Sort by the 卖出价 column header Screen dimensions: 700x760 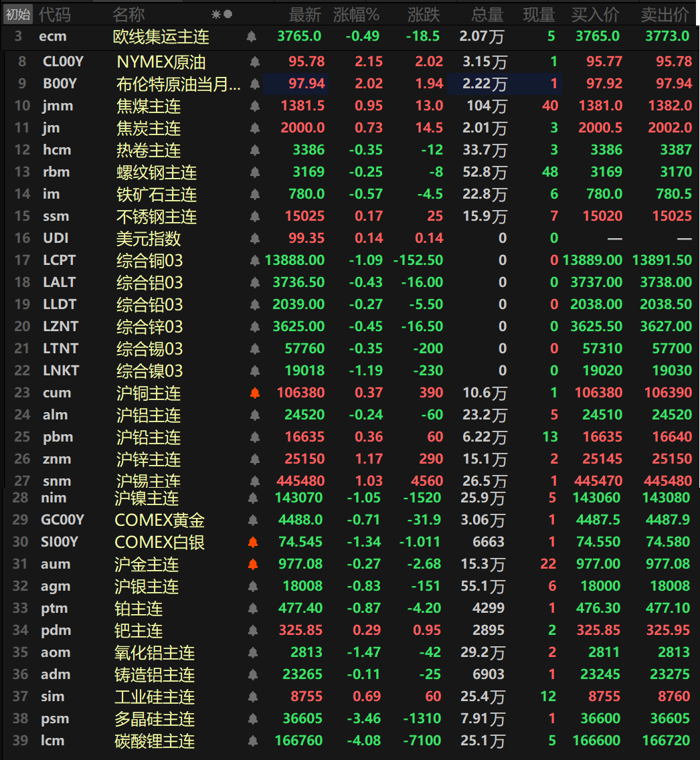tap(665, 15)
